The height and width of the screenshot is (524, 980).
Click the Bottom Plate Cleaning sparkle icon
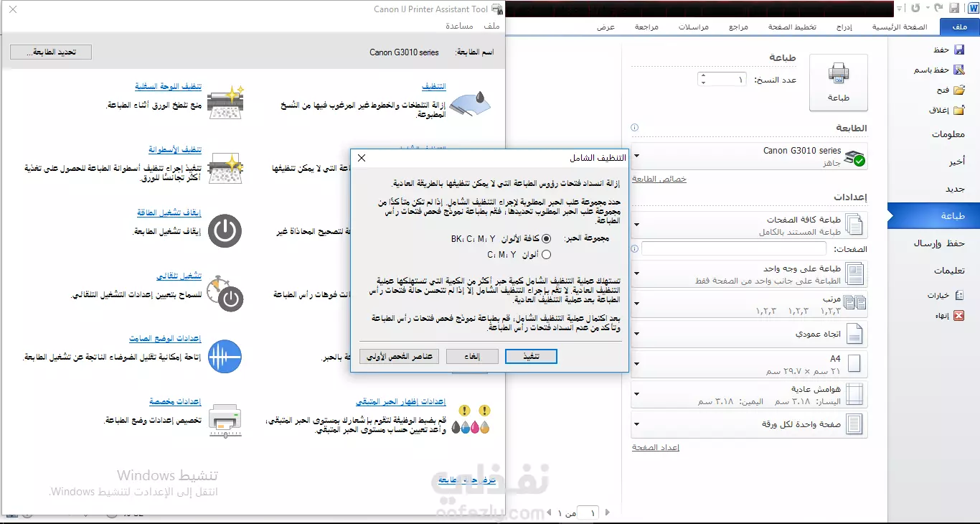pyautogui.click(x=226, y=103)
